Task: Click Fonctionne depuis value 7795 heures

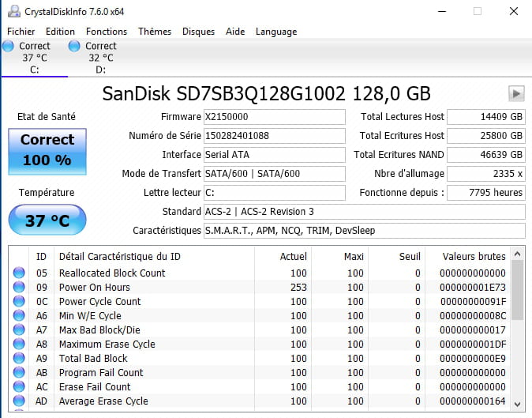Action: (x=486, y=193)
